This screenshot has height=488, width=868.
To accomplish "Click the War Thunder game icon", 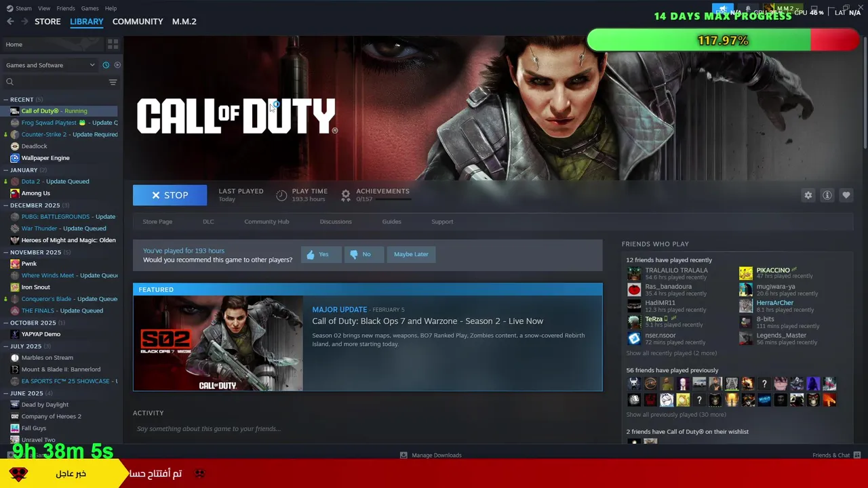I will coord(15,228).
